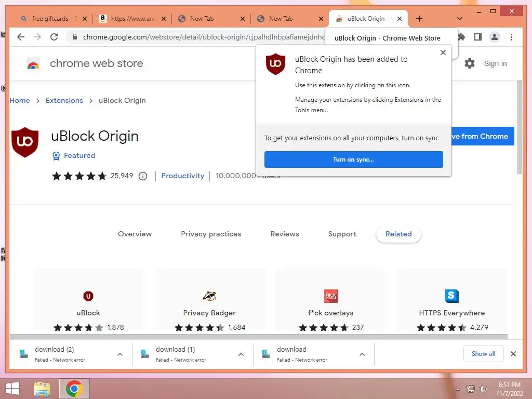Open the HTTPS Everywhere extension card
The width and height of the screenshot is (532, 399).
[451, 300]
